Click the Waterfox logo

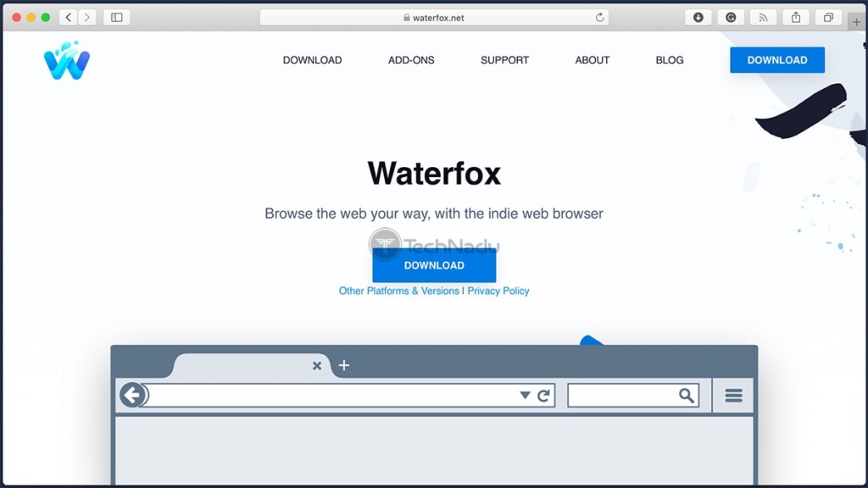(67, 60)
